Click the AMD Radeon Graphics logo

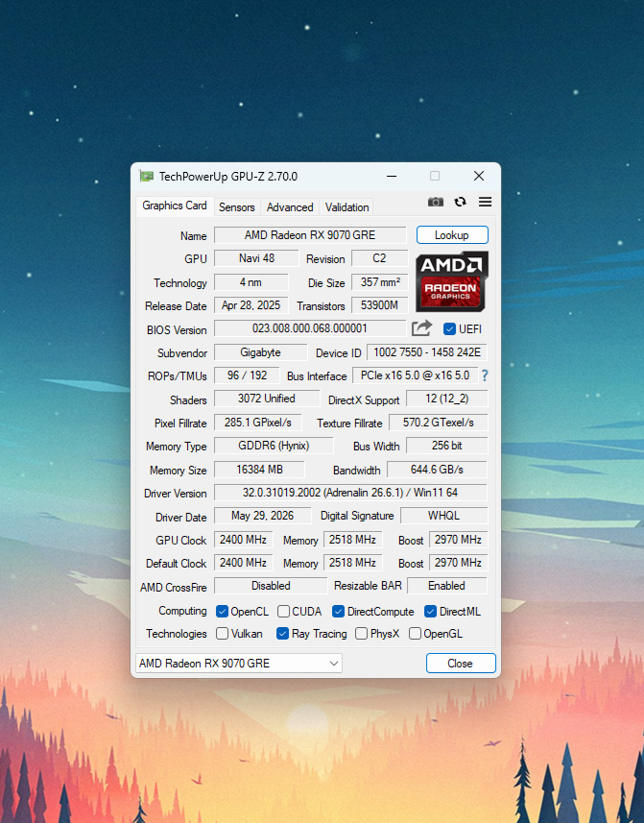451,281
